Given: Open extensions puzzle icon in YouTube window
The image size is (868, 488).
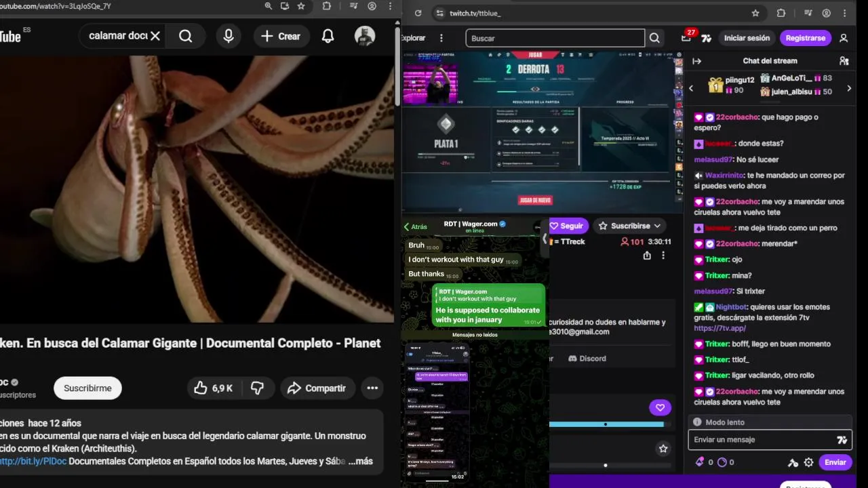Looking at the screenshot, I should pos(327,6).
